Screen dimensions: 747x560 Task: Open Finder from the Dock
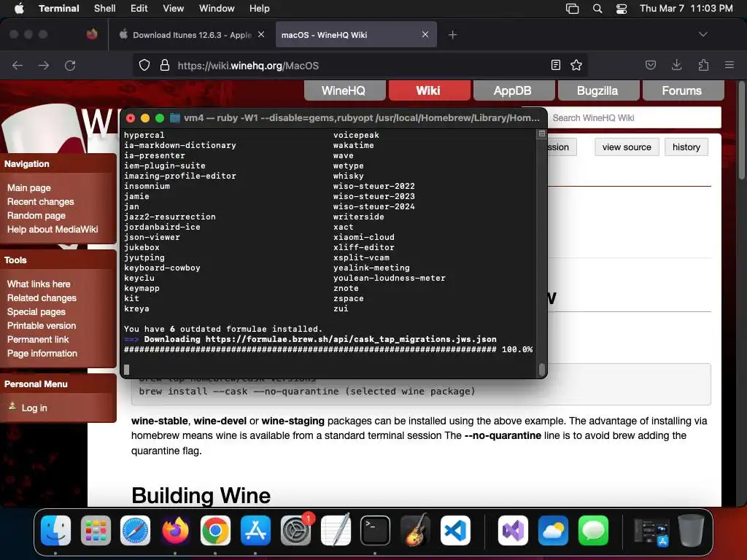55,530
